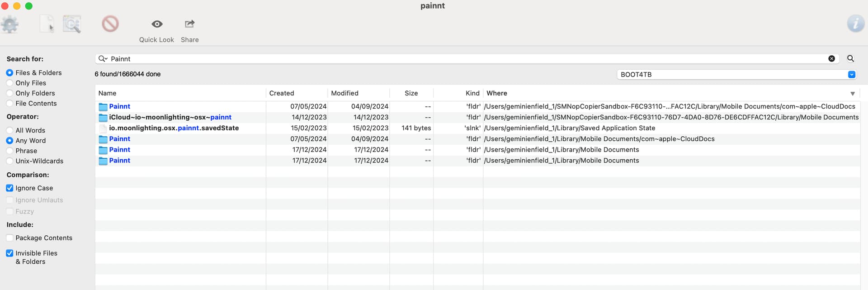Select the io.moonlighting.osx.painnt.savedState file row

point(174,128)
